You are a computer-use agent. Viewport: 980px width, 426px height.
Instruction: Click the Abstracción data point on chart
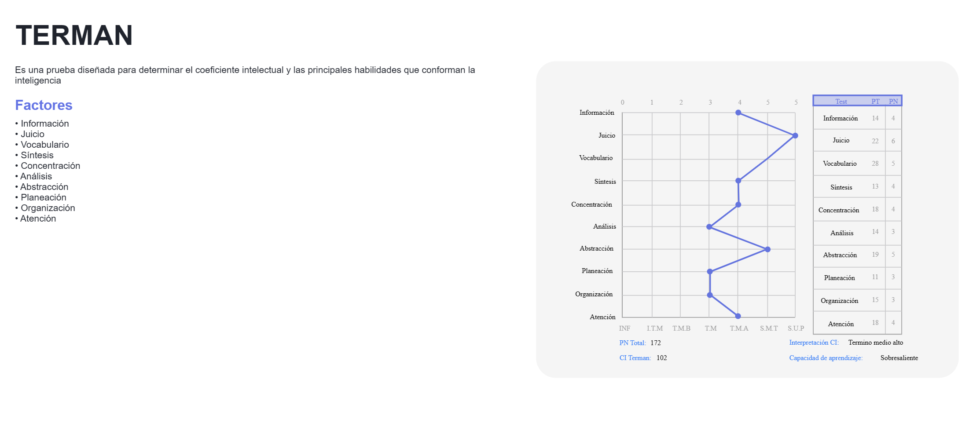(767, 249)
